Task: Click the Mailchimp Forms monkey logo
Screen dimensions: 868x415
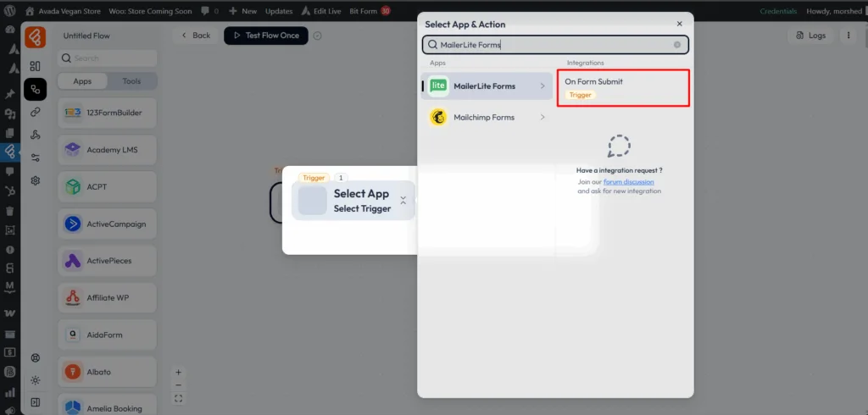Action: (x=438, y=118)
